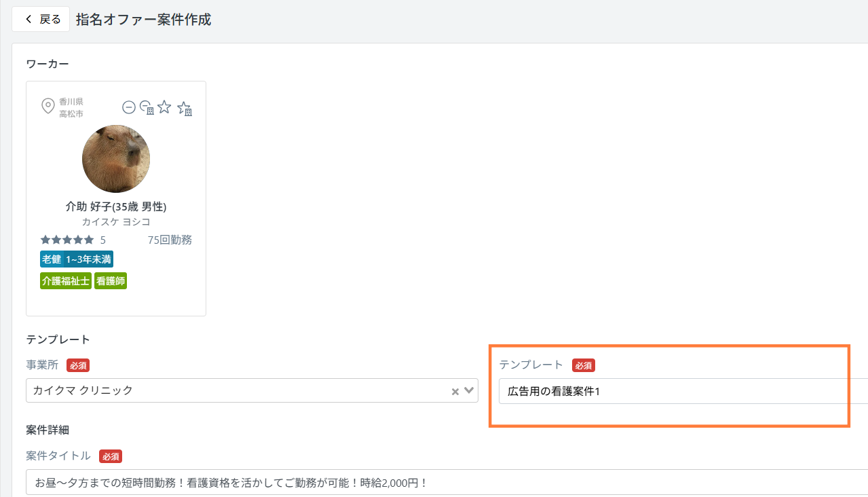Click the block worker minus-circle icon

[x=128, y=107]
